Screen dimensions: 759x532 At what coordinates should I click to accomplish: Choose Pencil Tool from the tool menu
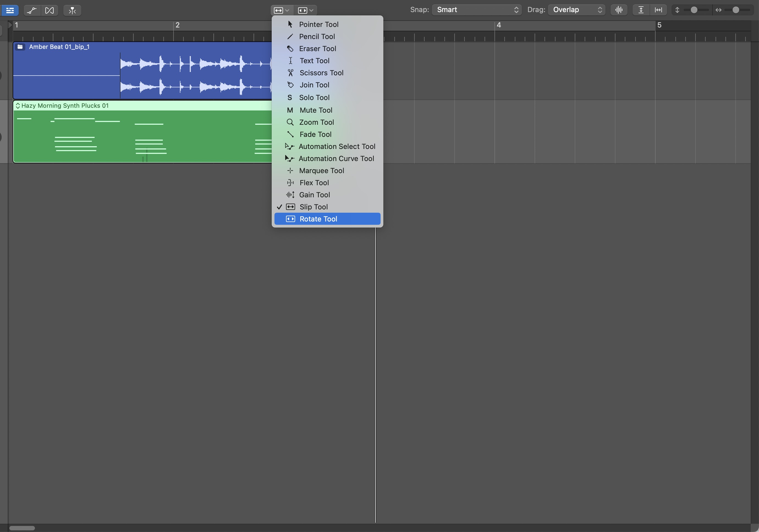click(x=327, y=37)
